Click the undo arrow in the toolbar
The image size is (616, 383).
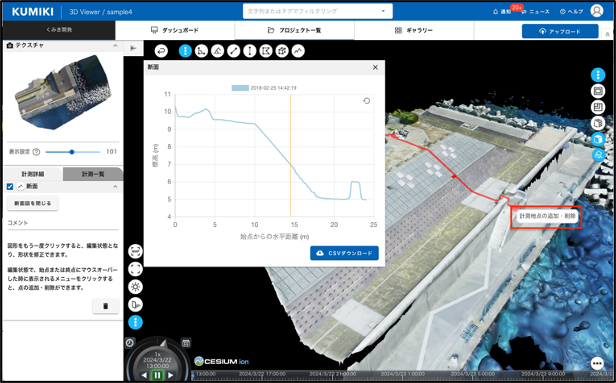pyautogui.click(x=161, y=51)
